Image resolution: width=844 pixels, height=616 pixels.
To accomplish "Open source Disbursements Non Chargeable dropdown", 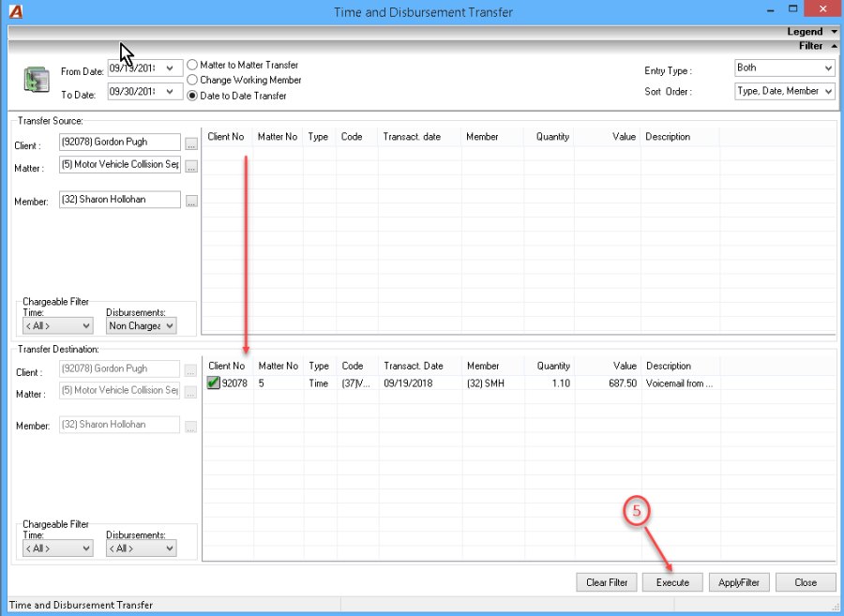I will [x=141, y=325].
